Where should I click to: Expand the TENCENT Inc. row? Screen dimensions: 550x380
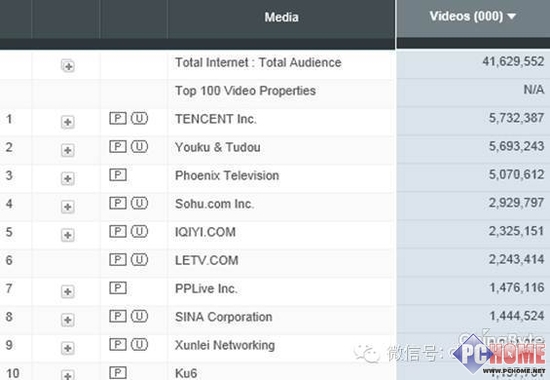pos(68,122)
